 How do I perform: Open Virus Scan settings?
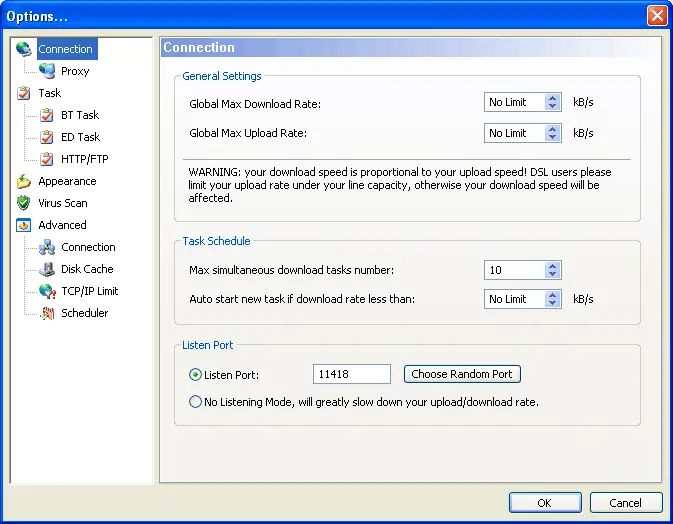coord(63,203)
